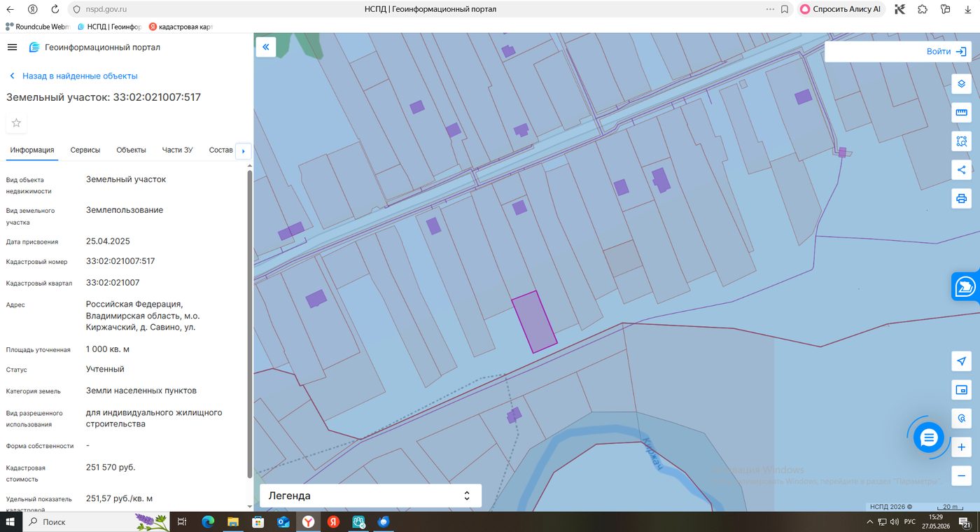Show more tabs with right arrow

tap(243, 150)
